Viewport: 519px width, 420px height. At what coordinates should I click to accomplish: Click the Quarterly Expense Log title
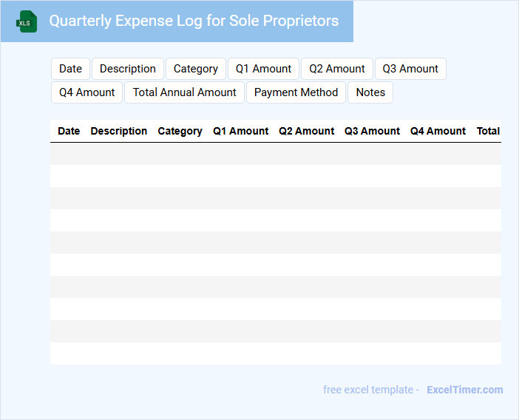pos(194,21)
